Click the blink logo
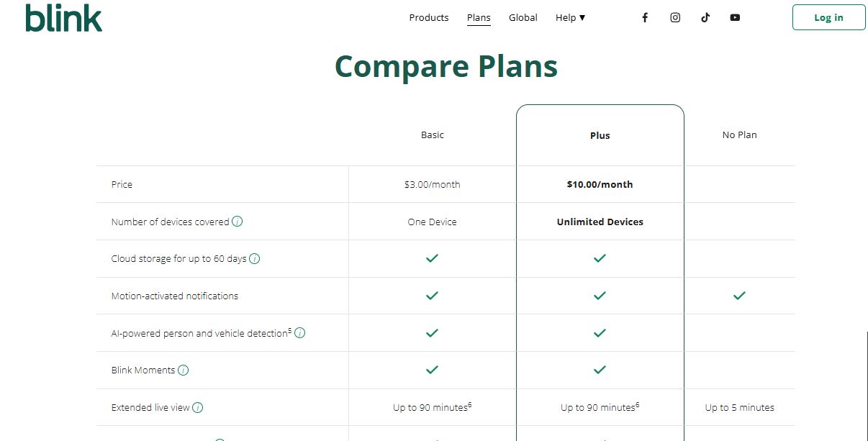The width and height of the screenshot is (868, 441). (63, 17)
